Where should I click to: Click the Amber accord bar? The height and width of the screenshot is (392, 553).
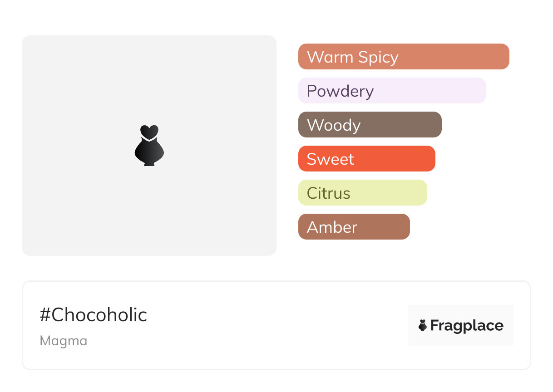point(354,227)
